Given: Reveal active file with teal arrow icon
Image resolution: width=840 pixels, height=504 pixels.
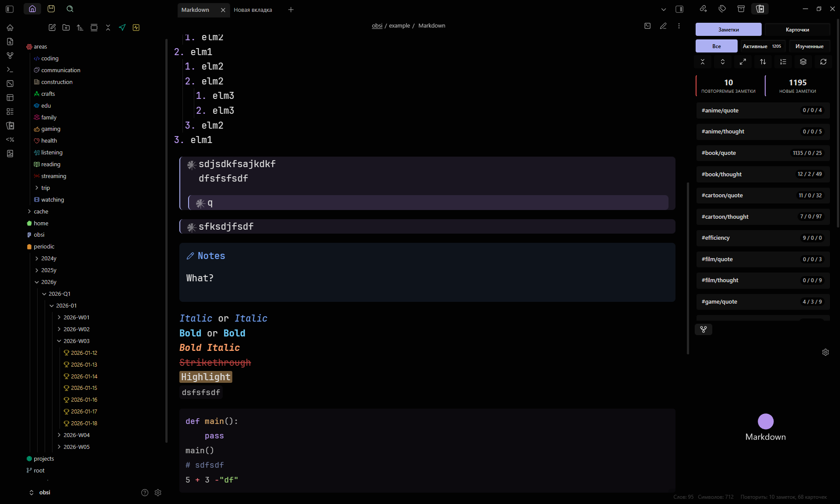Looking at the screenshot, I should [122, 28].
